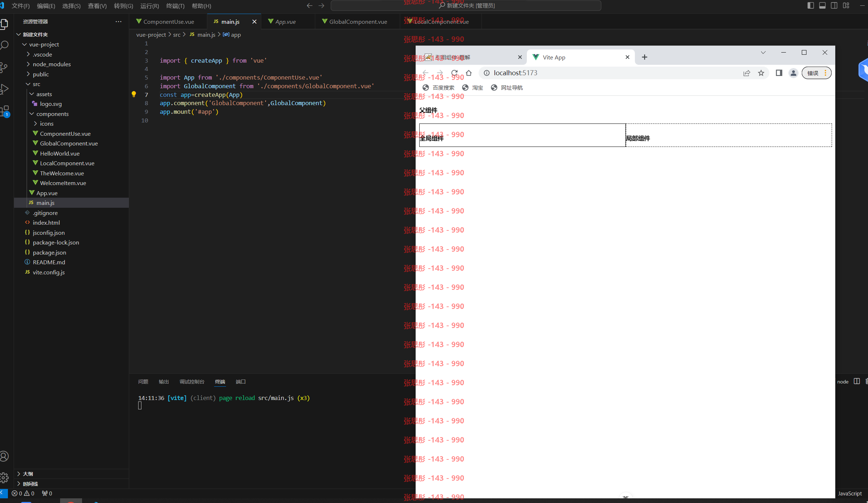Switch to the ComponentUse.vue editor tab
The width and height of the screenshot is (868, 503).
pyautogui.click(x=168, y=22)
